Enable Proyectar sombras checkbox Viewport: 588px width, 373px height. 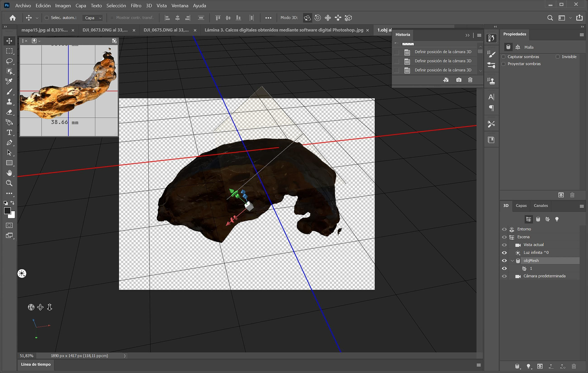(x=503, y=64)
